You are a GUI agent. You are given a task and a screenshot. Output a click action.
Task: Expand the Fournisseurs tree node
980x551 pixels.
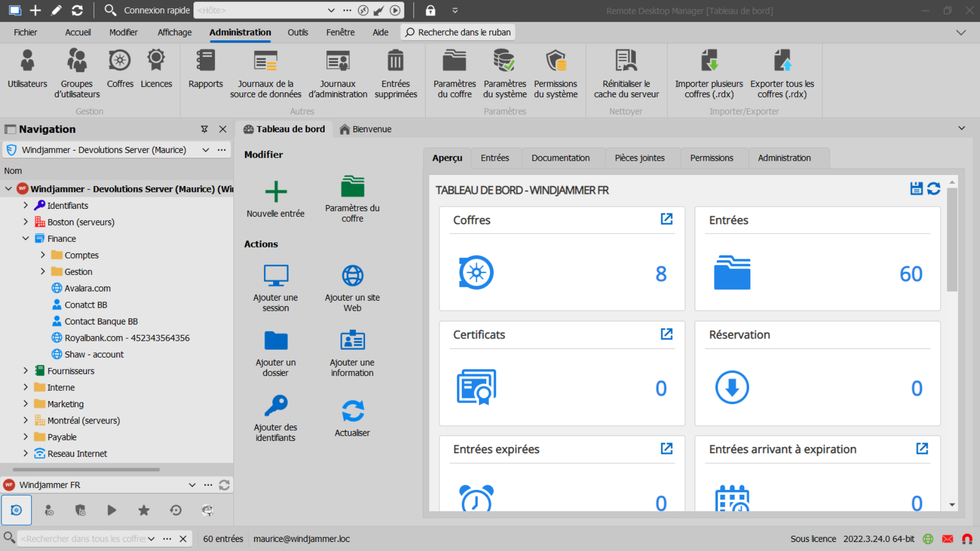tap(26, 371)
